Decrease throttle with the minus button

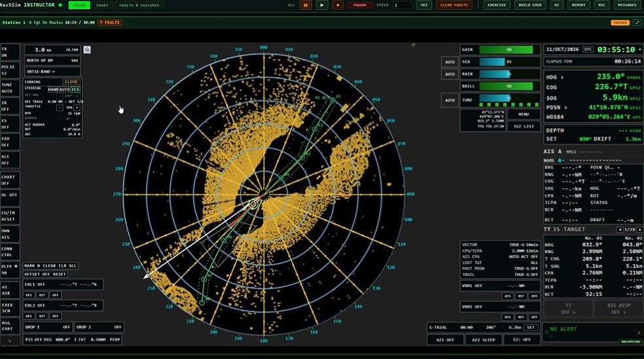(60, 107)
